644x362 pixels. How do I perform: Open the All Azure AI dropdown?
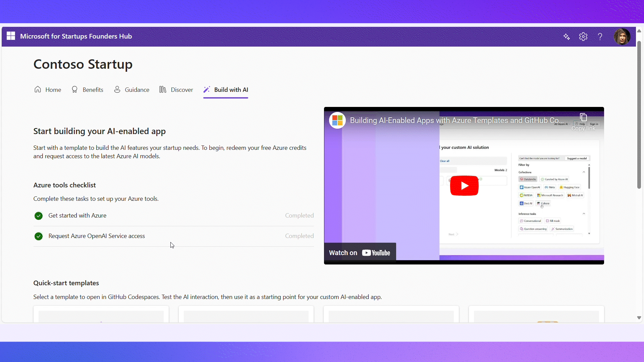pos(562,124)
